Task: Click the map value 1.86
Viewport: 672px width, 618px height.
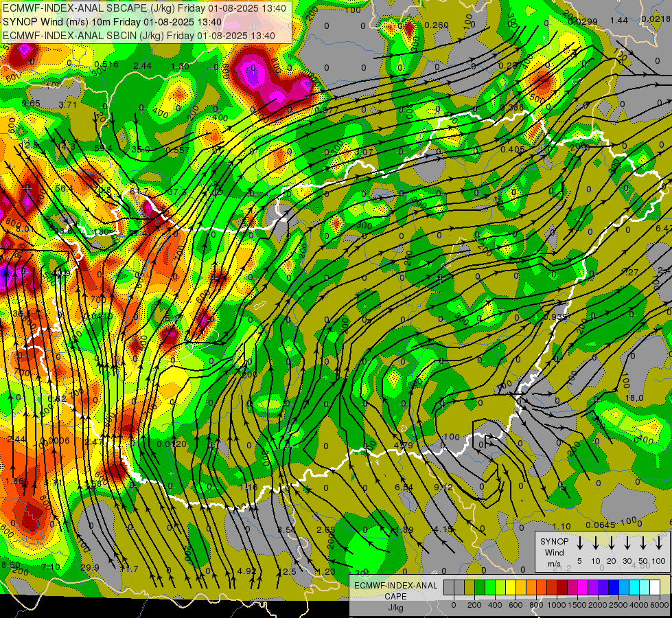Action: tap(14, 481)
